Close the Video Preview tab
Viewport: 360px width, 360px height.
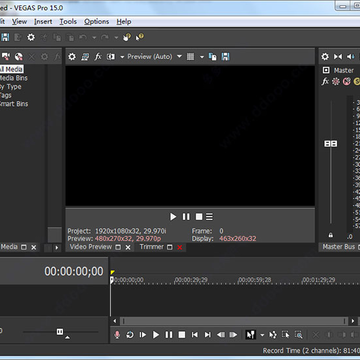pyautogui.click(x=128, y=247)
